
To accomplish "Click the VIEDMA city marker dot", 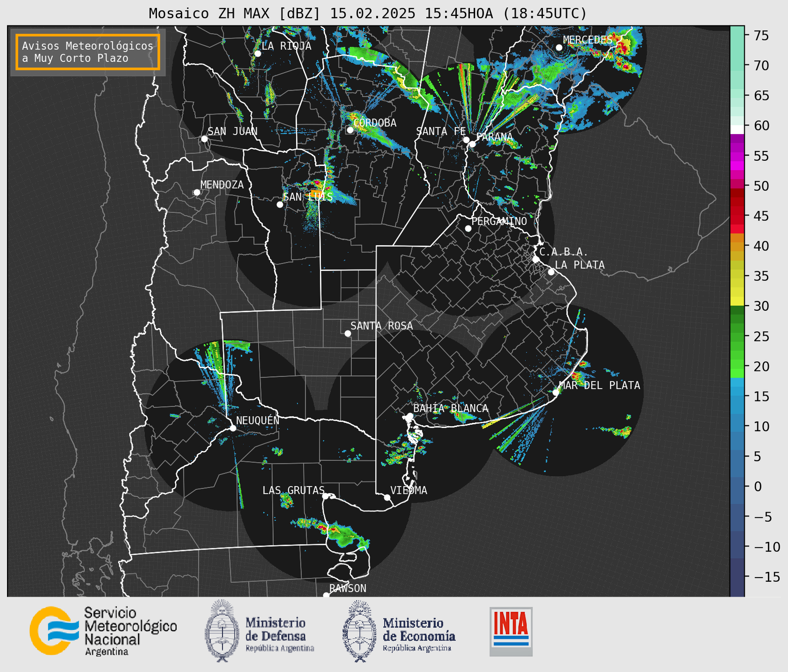I will tap(387, 497).
